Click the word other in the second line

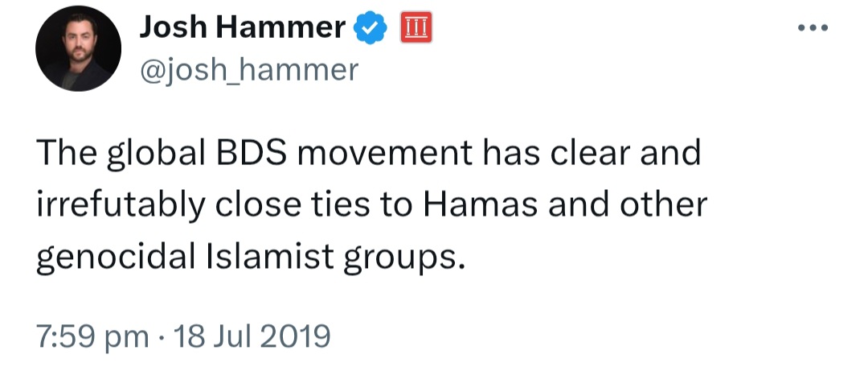(663, 204)
